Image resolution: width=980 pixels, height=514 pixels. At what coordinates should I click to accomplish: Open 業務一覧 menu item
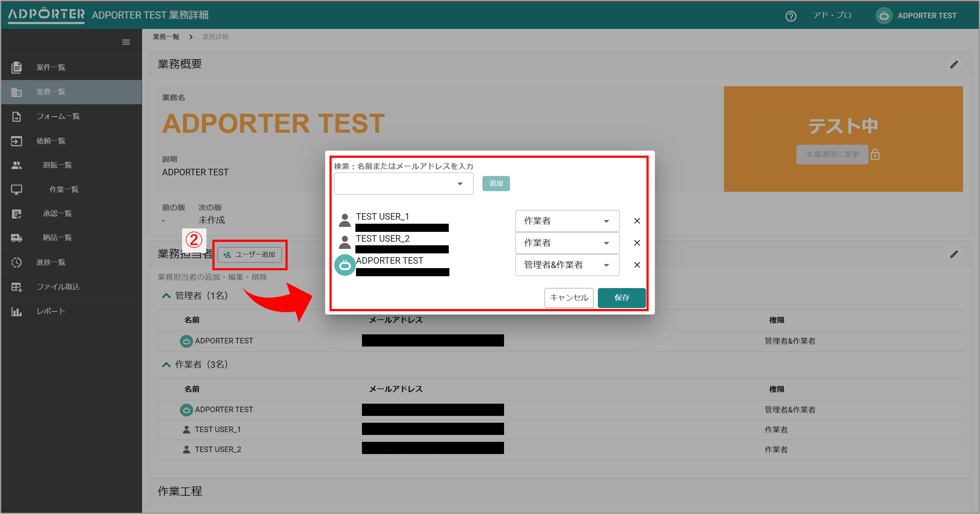click(x=72, y=92)
